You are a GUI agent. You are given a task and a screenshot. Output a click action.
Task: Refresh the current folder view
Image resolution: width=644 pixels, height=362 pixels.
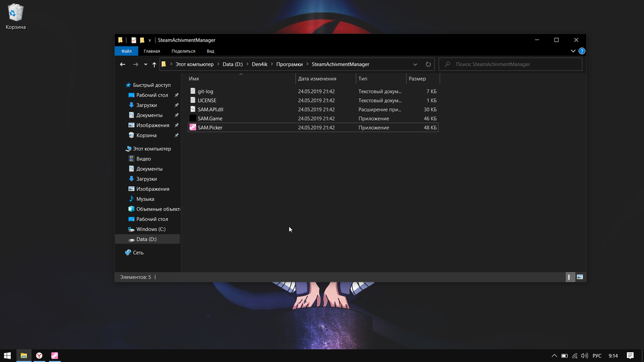tap(428, 64)
